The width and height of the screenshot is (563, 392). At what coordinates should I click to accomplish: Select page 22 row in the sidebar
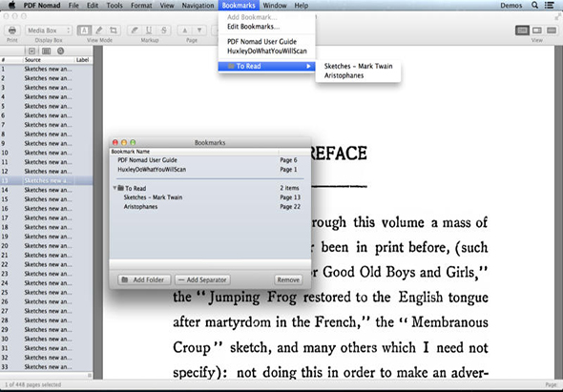[x=47, y=264]
